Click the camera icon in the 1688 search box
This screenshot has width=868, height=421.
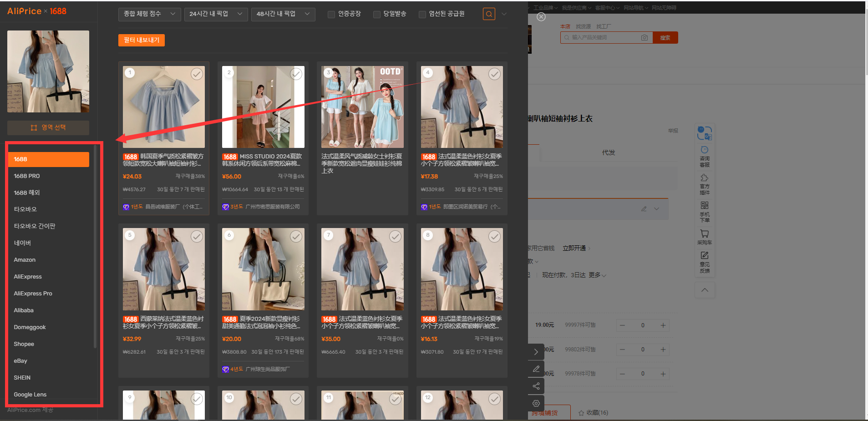(x=644, y=37)
